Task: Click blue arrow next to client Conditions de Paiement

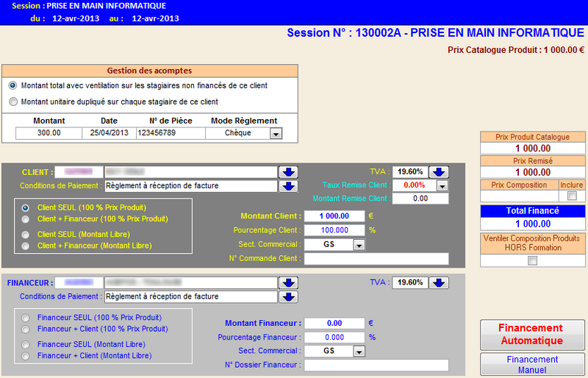Action: [288, 186]
